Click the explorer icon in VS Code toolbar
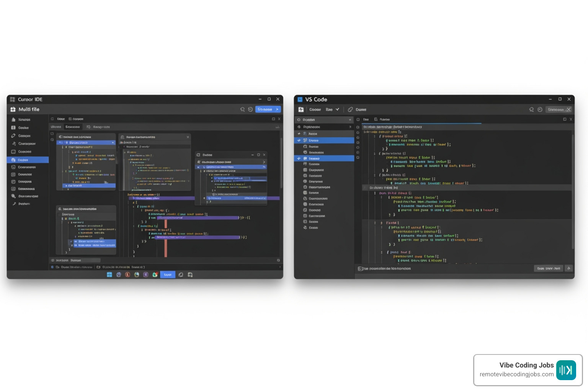Image resolution: width=588 pixels, height=392 pixels. (301, 109)
